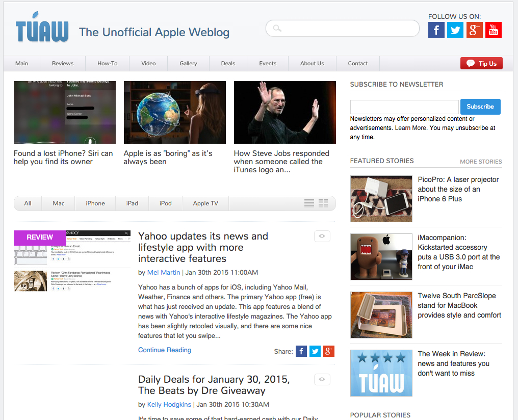Open The Week in Review story title
This screenshot has width=518, height=420.
(453, 363)
